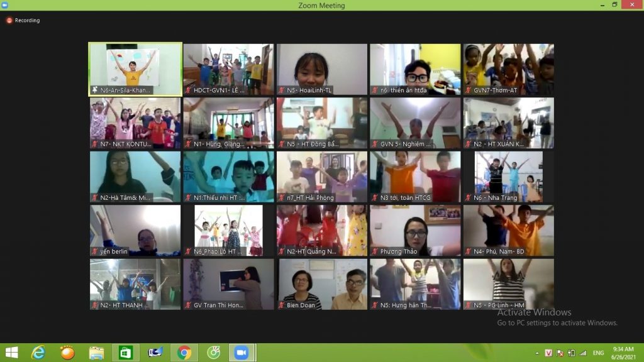Select the N5- HoaiLinh-TL video tile

click(x=322, y=69)
